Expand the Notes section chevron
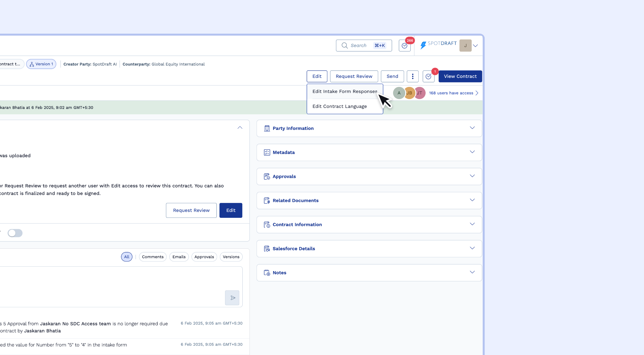Viewport: 644px width, 355px height. click(472, 272)
